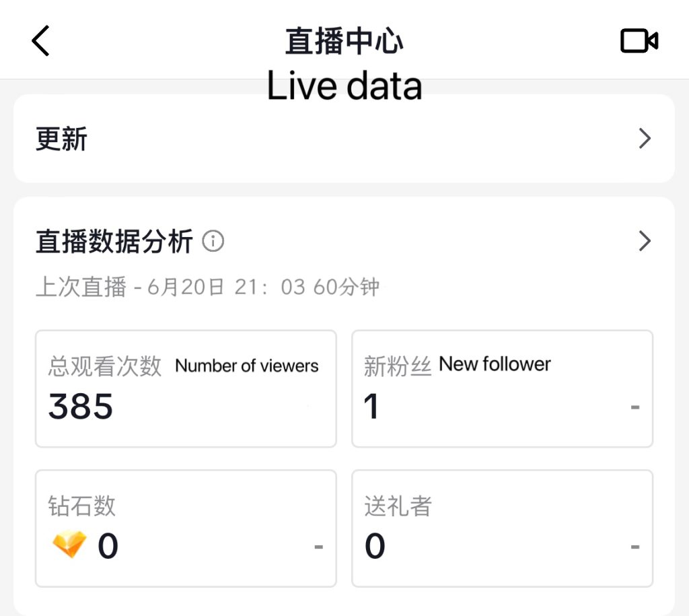689x616 pixels.
Task: Open the 钻石数 card
Action: 186,528
